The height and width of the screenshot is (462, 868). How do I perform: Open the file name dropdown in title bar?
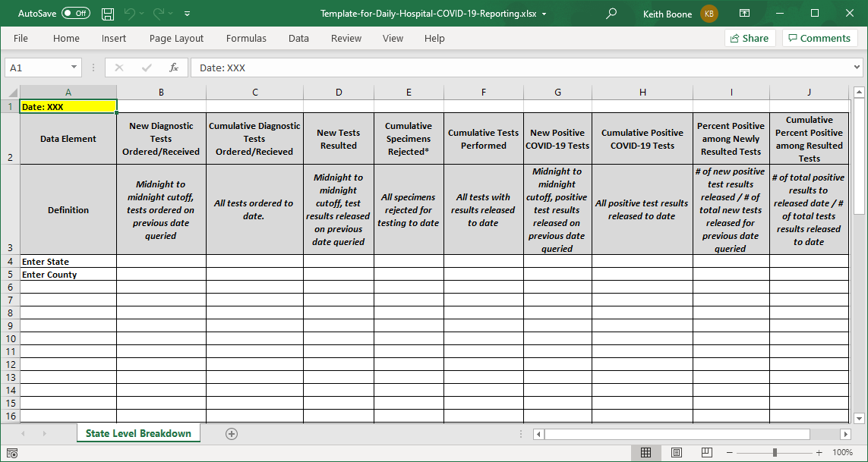tap(544, 14)
